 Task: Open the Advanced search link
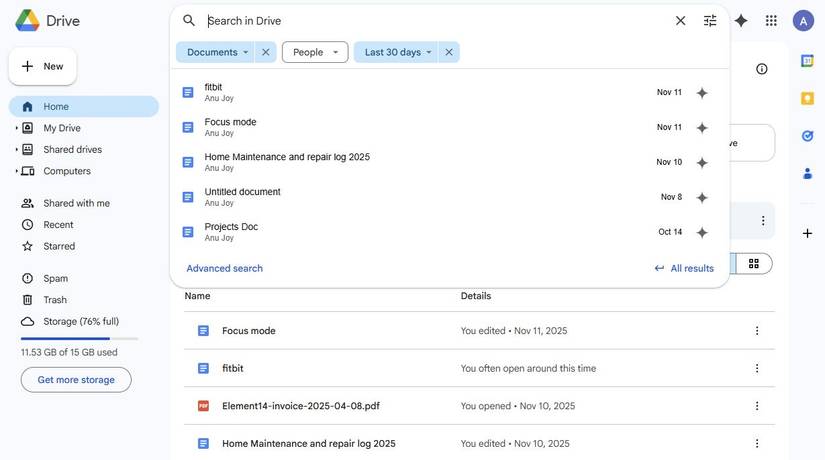click(224, 268)
